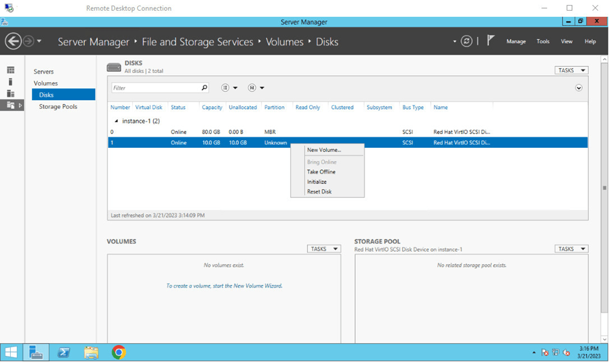Select Disks in navigation pane
Image resolution: width=611 pixels, height=364 pixels.
63,95
